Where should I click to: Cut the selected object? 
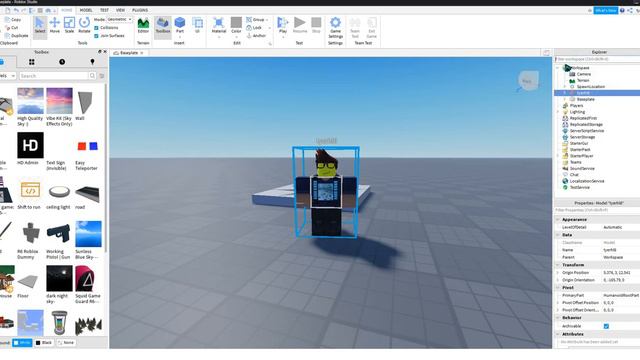12,28
